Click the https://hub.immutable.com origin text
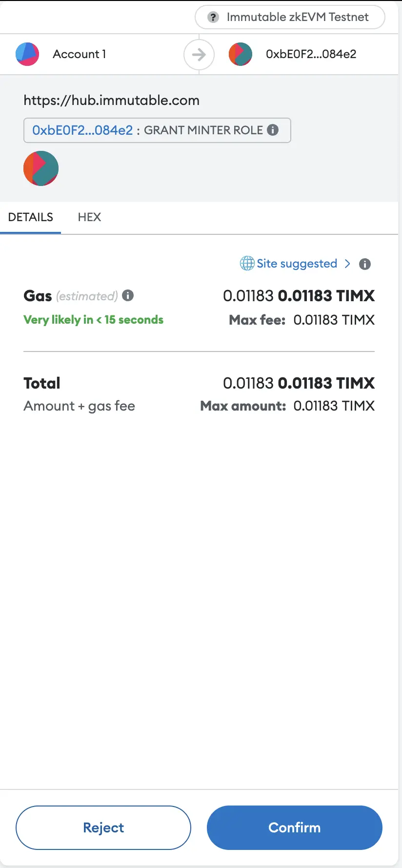The height and width of the screenshot is (868, 402). (x=111, y=101)
